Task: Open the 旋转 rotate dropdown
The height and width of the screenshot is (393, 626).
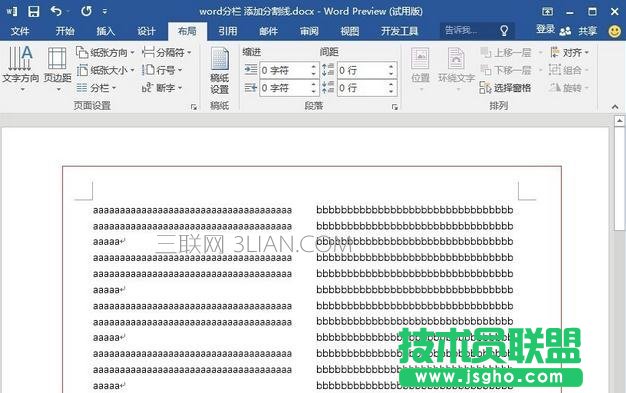Action: click(570, 88)
